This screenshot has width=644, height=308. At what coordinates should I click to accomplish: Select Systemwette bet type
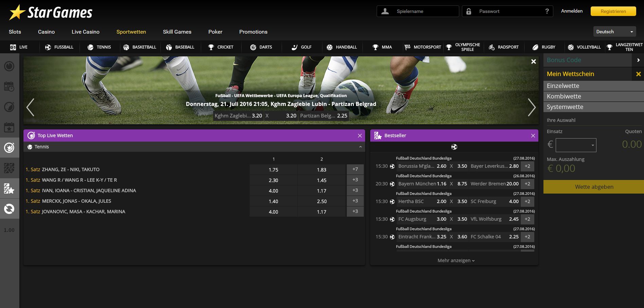(x=594, y=107)
